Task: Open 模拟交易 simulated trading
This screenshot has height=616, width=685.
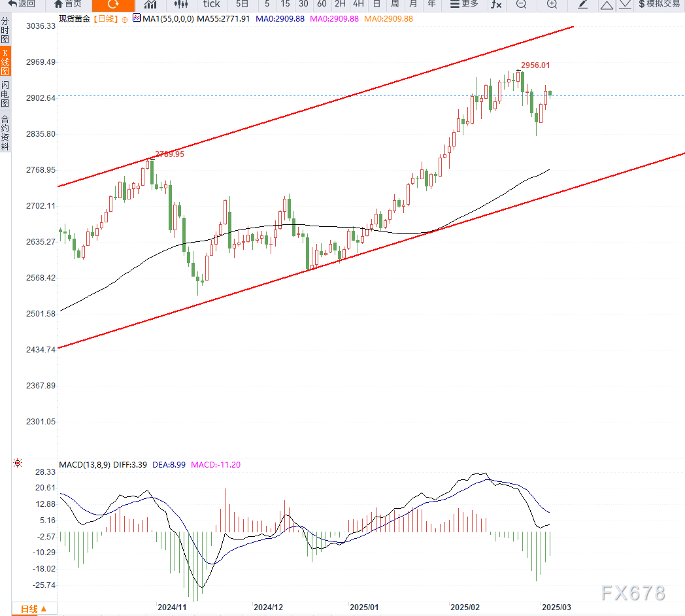Action: 659,4
